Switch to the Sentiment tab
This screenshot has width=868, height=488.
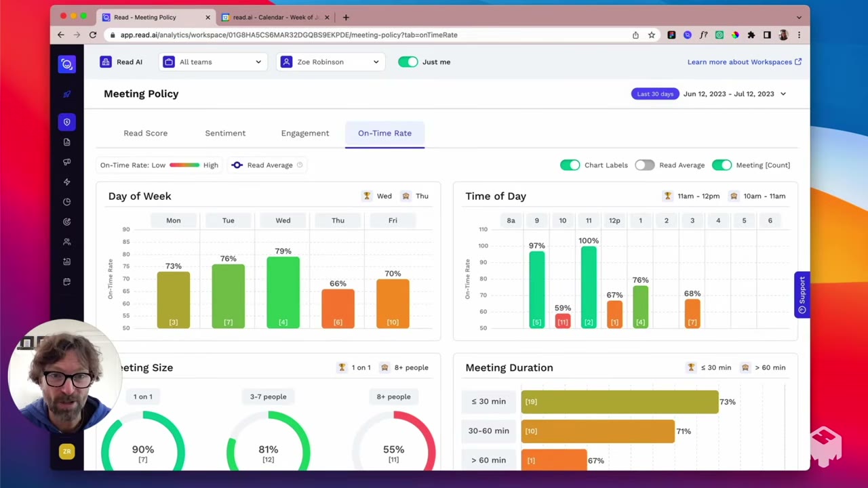tap(225, 133)
